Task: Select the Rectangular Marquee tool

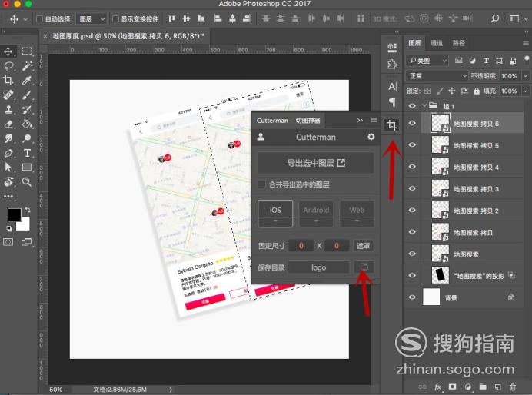Action: [27, 51]
